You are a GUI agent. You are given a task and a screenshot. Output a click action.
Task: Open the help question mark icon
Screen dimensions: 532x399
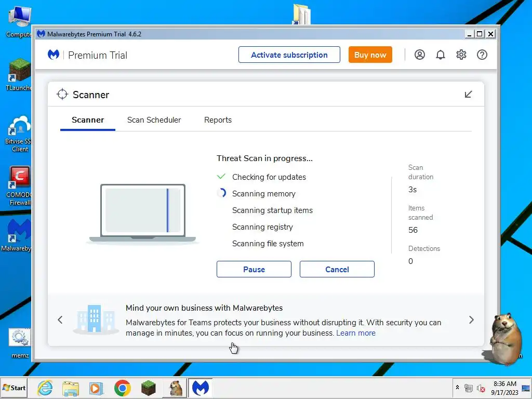[x=482, y=55]
